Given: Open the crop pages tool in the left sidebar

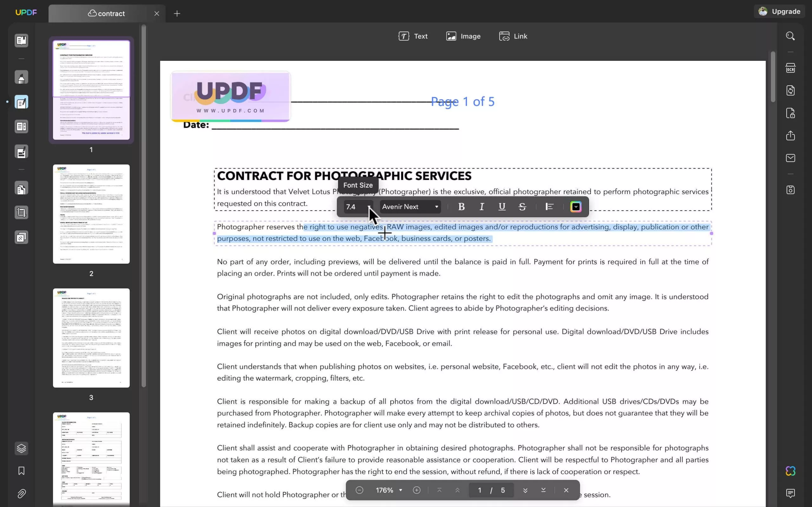Looking at the screenshot, I should coord(21,212).
